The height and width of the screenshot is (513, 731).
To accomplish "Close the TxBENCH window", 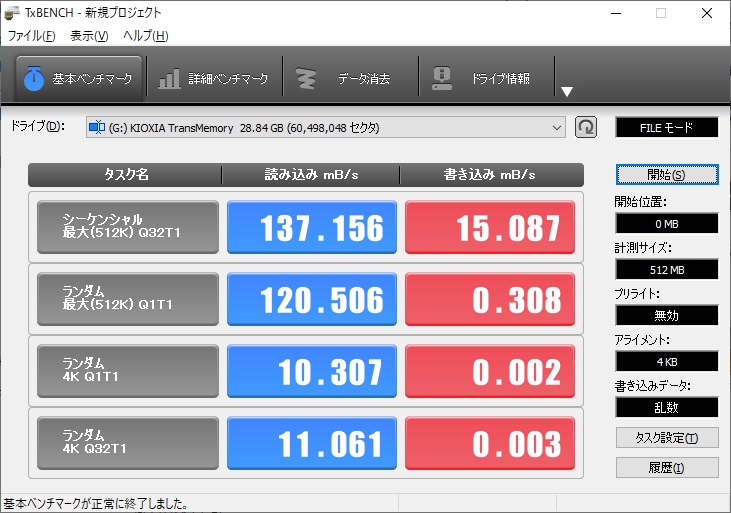I will tap(707, 14).
